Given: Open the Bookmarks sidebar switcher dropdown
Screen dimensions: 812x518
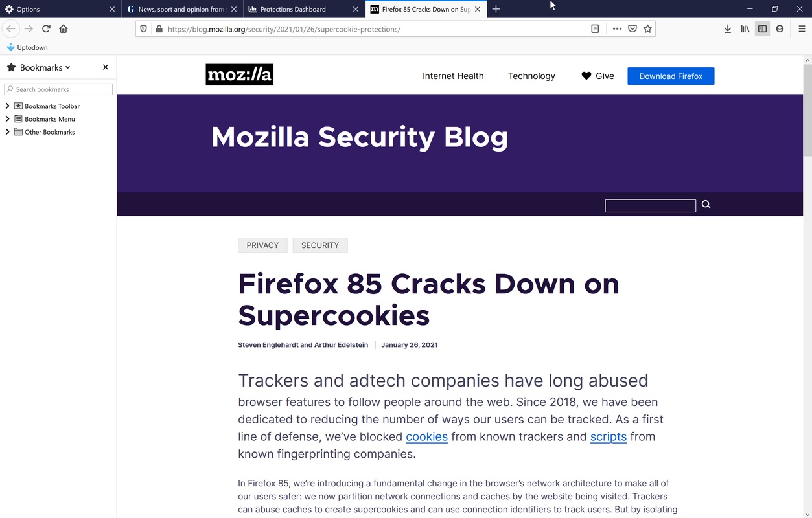Looking at the screenshot, I should [x=45, y=67].
